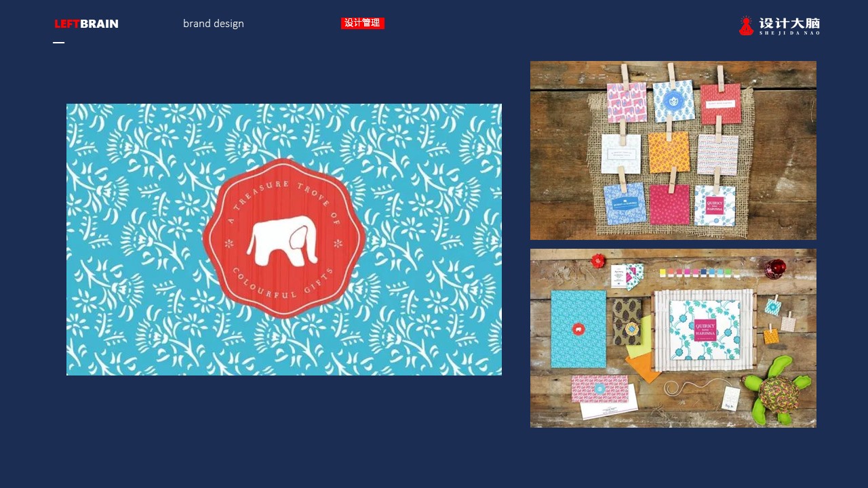The height and width of the screenshot is (488, 868).
Task: Click the 设计大脑 logo icon
Action: pyautogui.click(x=746, y=26)
